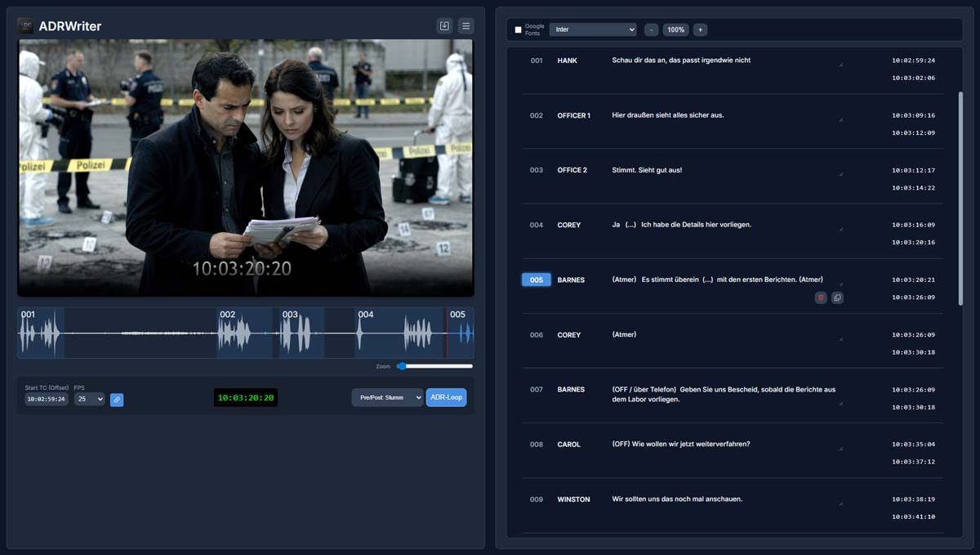Click the link icon beside the FPS selector
The height and width of the screenshot is (555, 980).
coord(117,399)
